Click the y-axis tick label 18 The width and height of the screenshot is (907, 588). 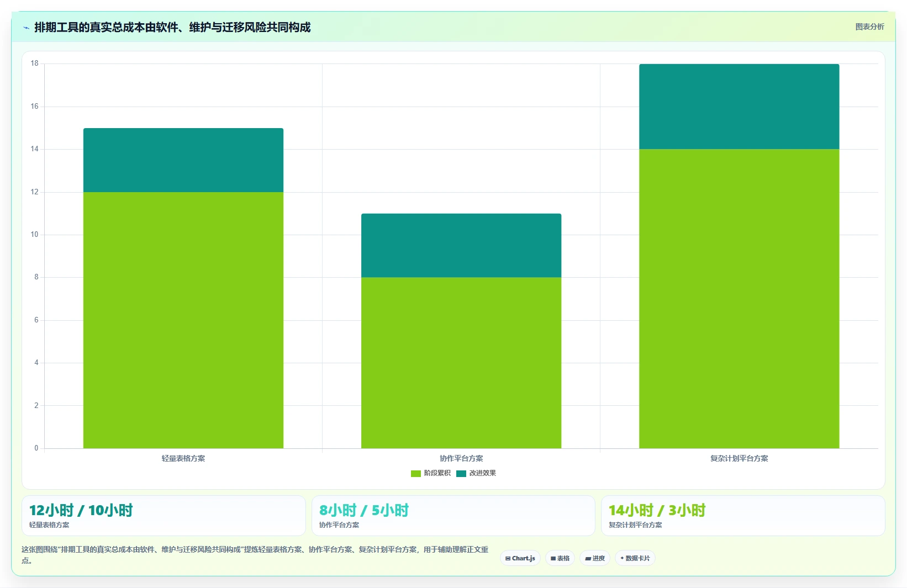tap(35, 63)
